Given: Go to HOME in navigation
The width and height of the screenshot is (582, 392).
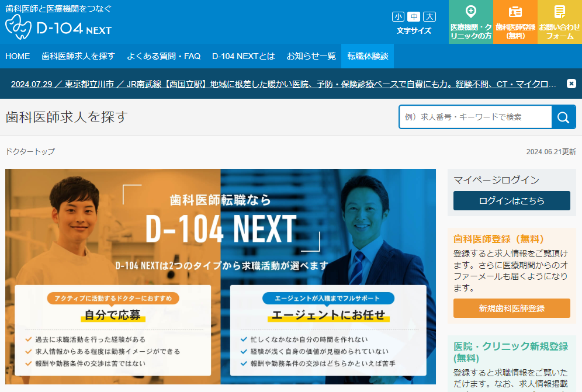Looking at the screenshot, I should coord(18,56).
